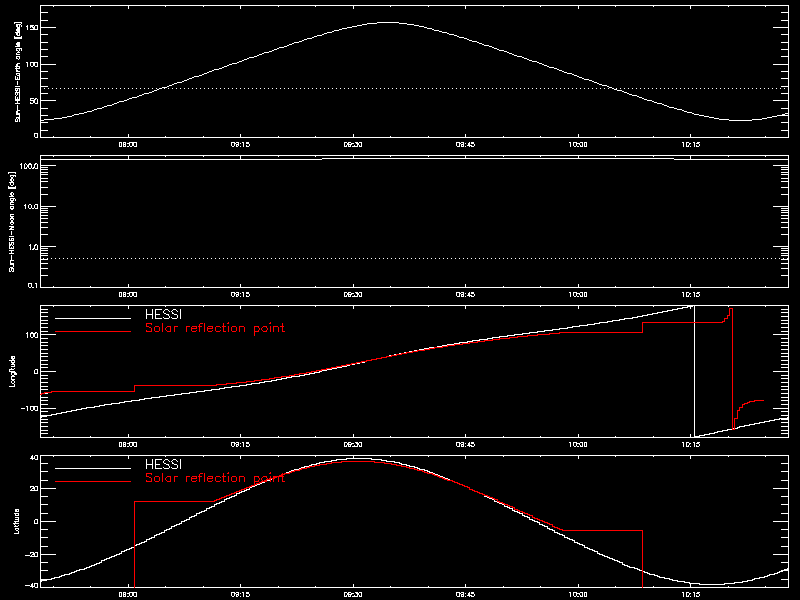Screen dimensions: 800x600
Task: Click the '150' tick label on Earth angle axis
Action: tap(32, 28)
